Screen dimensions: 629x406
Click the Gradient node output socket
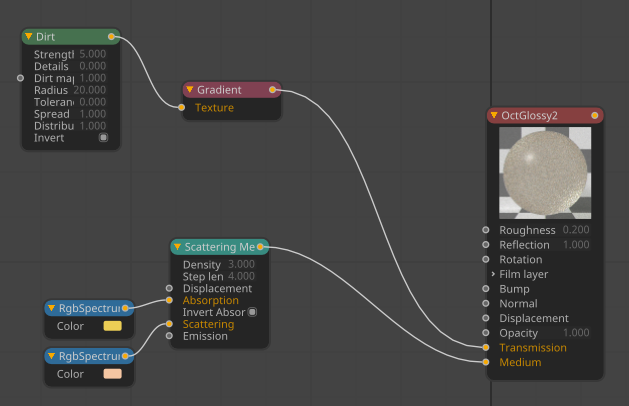pyautogui.click(x=272, y=90)
